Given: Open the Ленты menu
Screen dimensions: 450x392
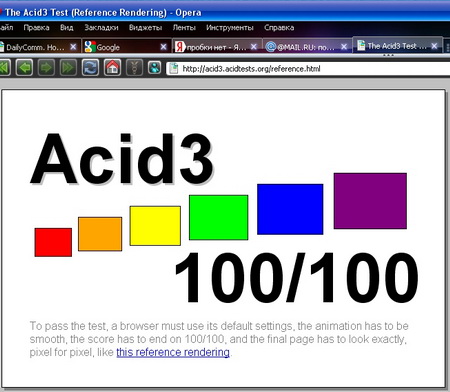Looking at the screenshot, I should coord(184,28).
